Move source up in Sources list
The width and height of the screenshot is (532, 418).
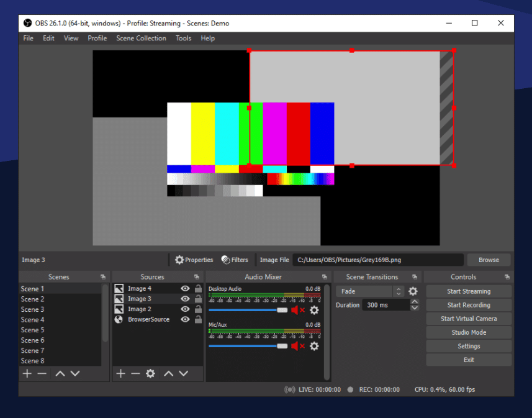click(169, 373)
